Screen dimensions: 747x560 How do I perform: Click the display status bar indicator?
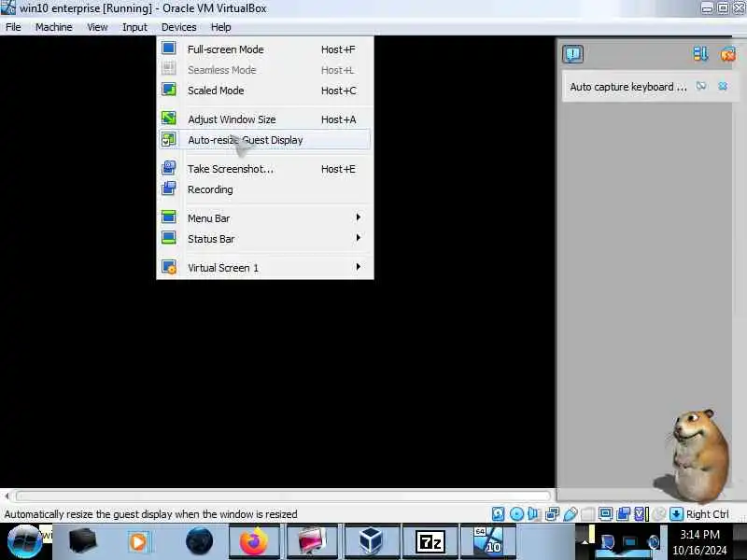tap(605, 514)
